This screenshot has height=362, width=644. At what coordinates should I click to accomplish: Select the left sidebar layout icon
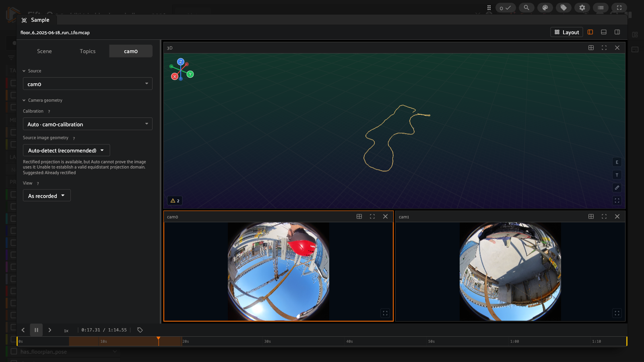pyautogui.click(x=590, y=32)
